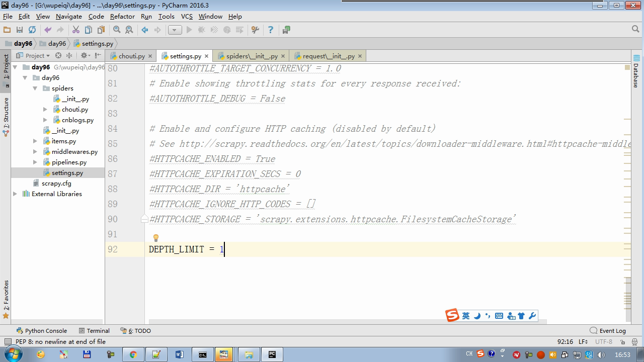The image size is (644, 362).
Task: Expand the cnblogs.py tree node
Action: pos(45,120)
